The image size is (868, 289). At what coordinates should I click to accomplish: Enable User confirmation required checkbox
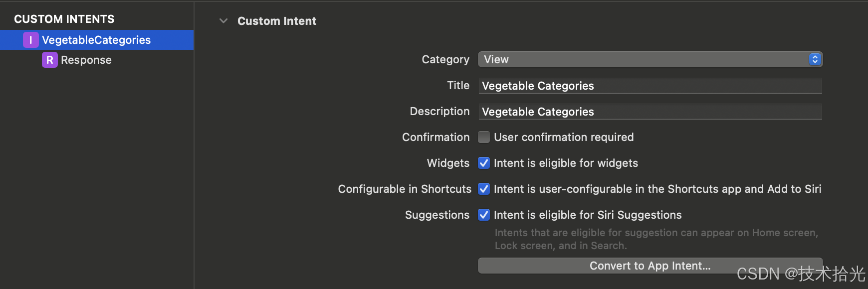[x=484, y=137]
